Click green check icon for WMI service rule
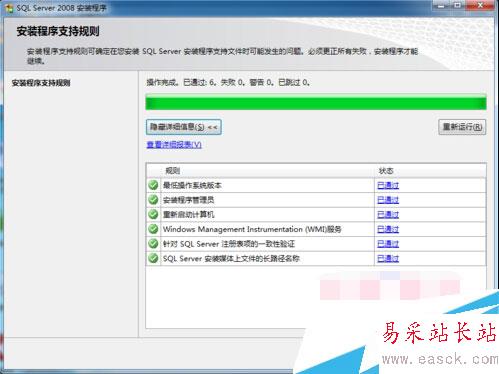The width and height of the screenshot is (499, 374). click(x=153, y=229)
